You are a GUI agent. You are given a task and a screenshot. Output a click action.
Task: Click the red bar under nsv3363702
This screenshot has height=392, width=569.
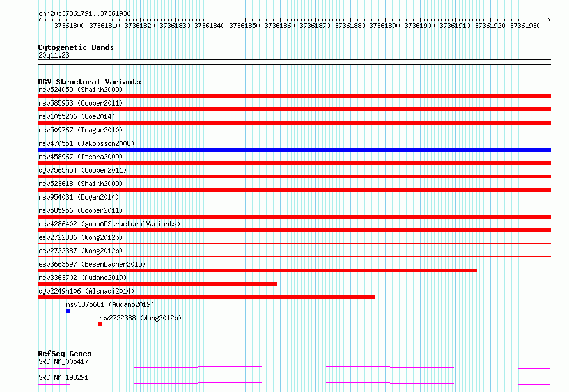(x=157, y=284)
